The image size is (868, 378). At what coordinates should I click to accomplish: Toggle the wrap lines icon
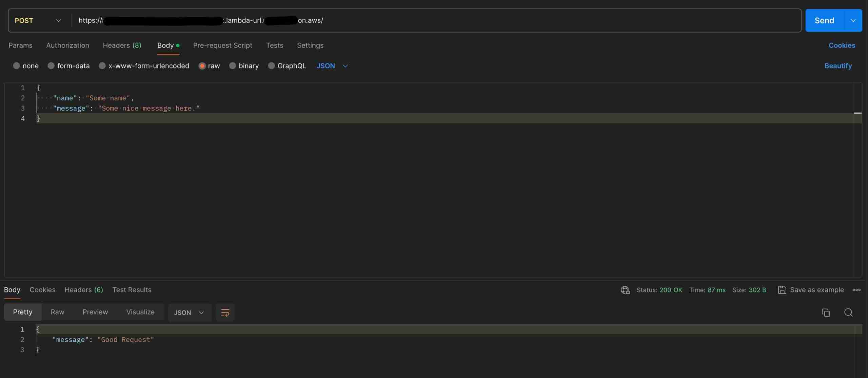tap(225, 313)
